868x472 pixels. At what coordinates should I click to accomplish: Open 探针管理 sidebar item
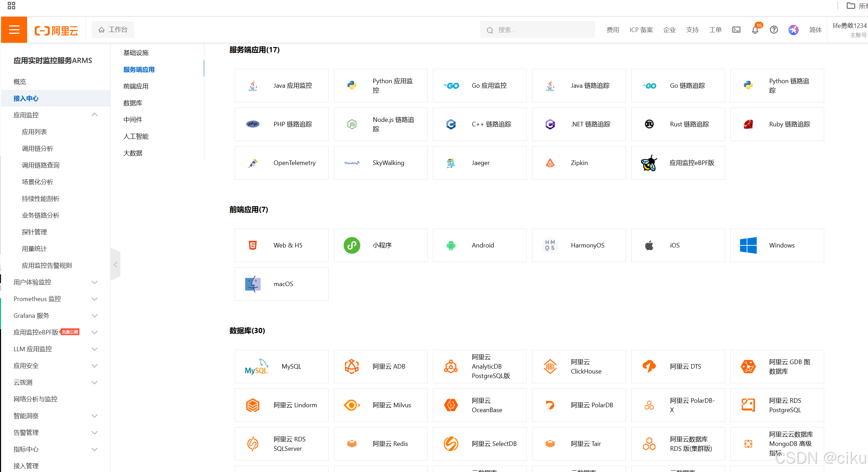34,232
